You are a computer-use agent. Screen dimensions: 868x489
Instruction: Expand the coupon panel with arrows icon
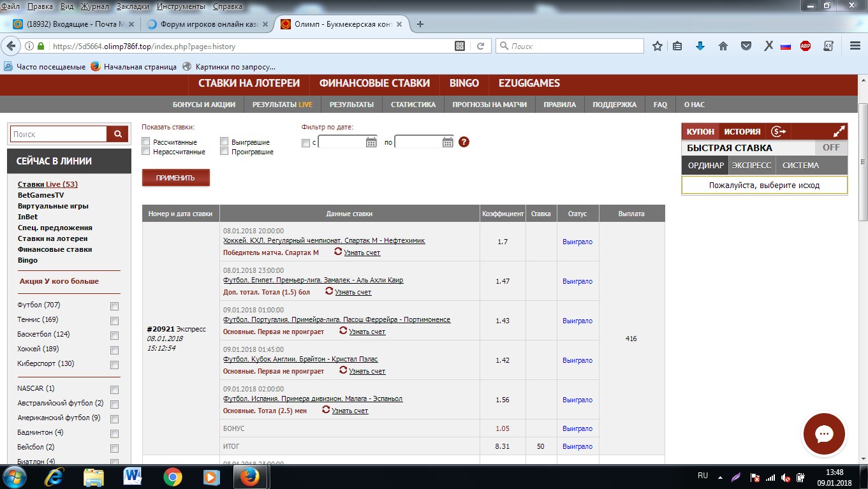839,131
